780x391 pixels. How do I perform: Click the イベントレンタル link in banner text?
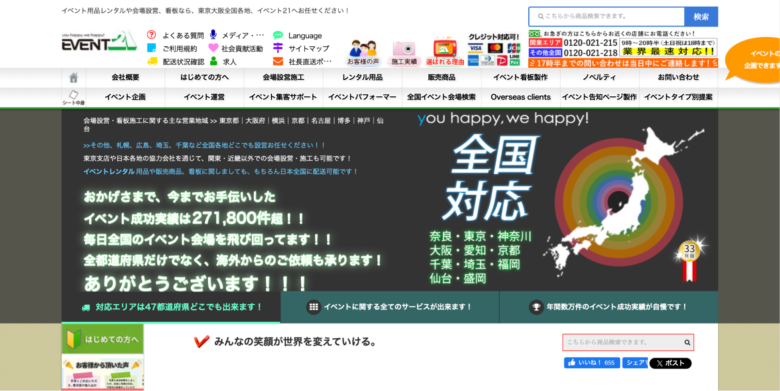109,171
